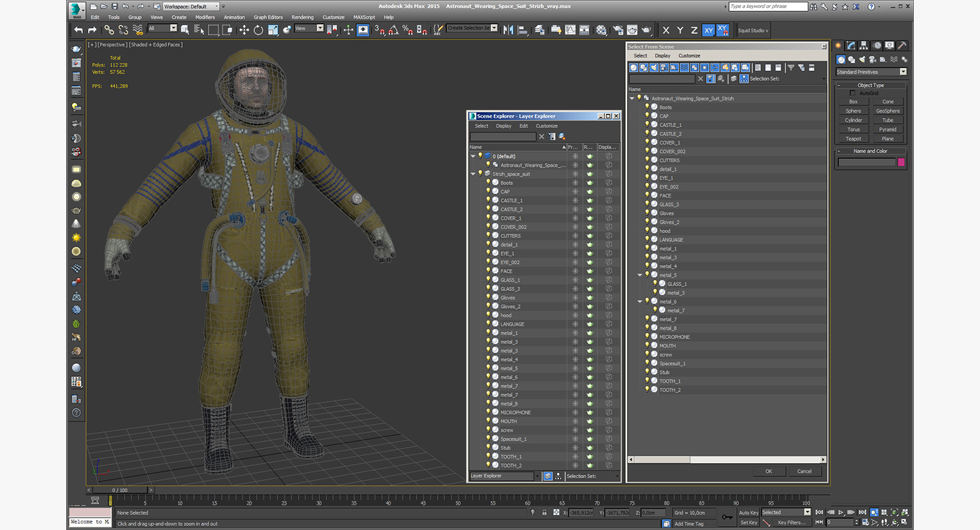Viewport: 980px width, 530px height.
Task: Click the Render Production teapot icon
Action: (x=646, y=30)
